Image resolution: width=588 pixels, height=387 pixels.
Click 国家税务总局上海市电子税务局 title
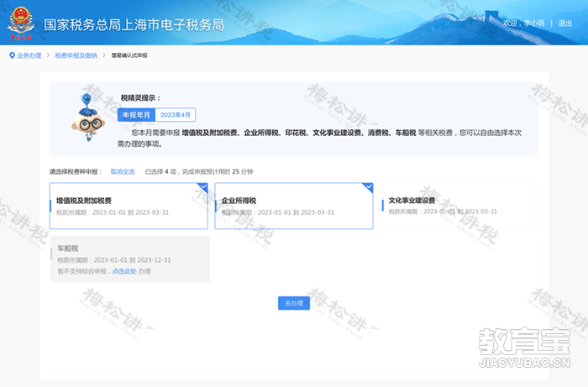click(134, 24)
